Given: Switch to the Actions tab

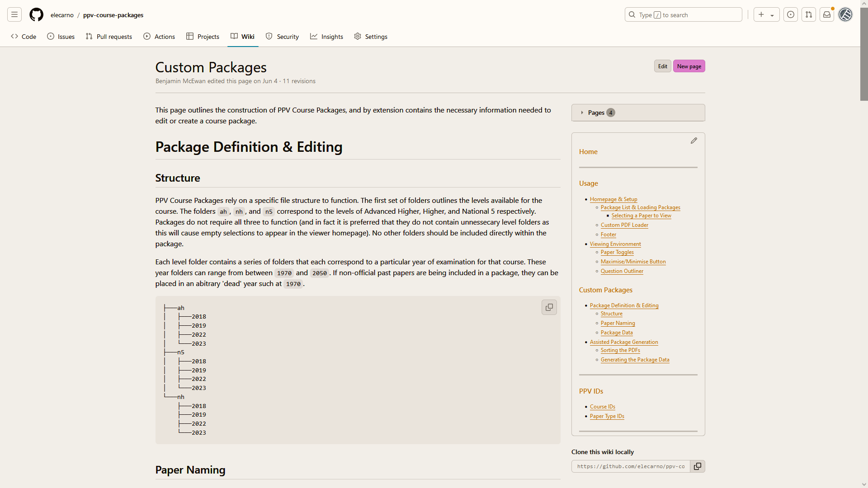Looking at the screenshot, I should tap(159, 37).
